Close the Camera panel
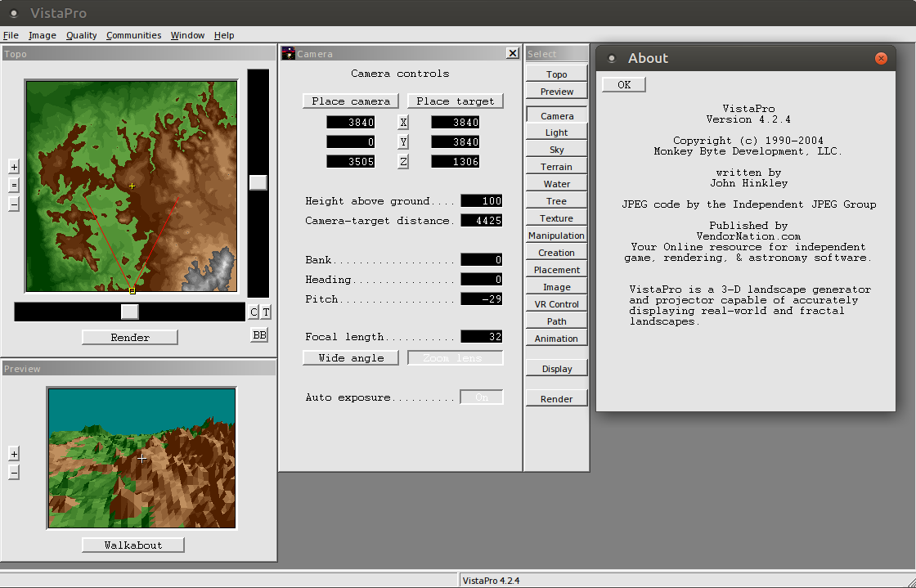 click(x=512, y=53)
